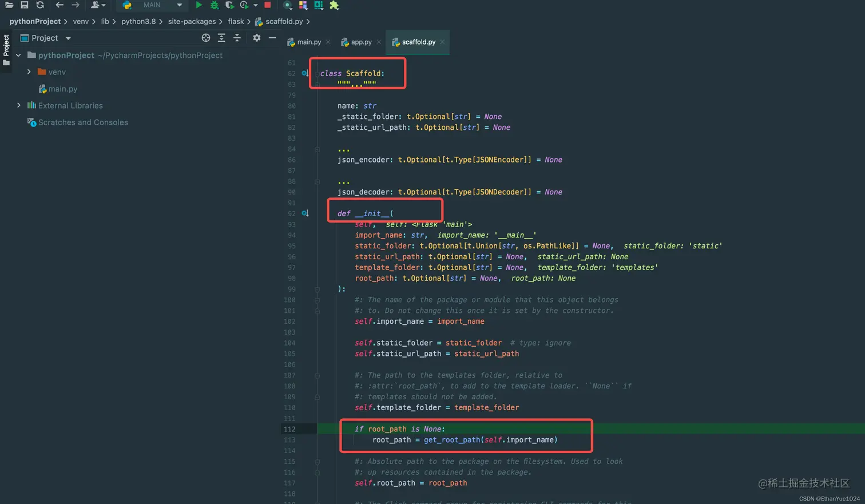Select Scratches and Consoles in tree

click(77, 122)
